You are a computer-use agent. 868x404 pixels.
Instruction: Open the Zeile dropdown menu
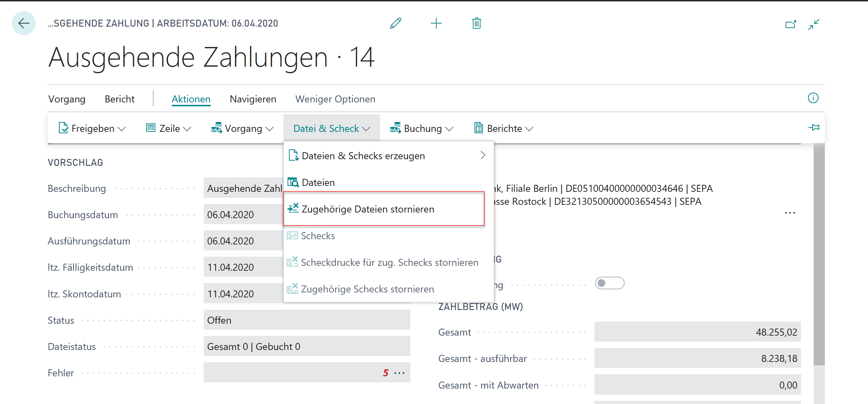(x=169, y=128)
